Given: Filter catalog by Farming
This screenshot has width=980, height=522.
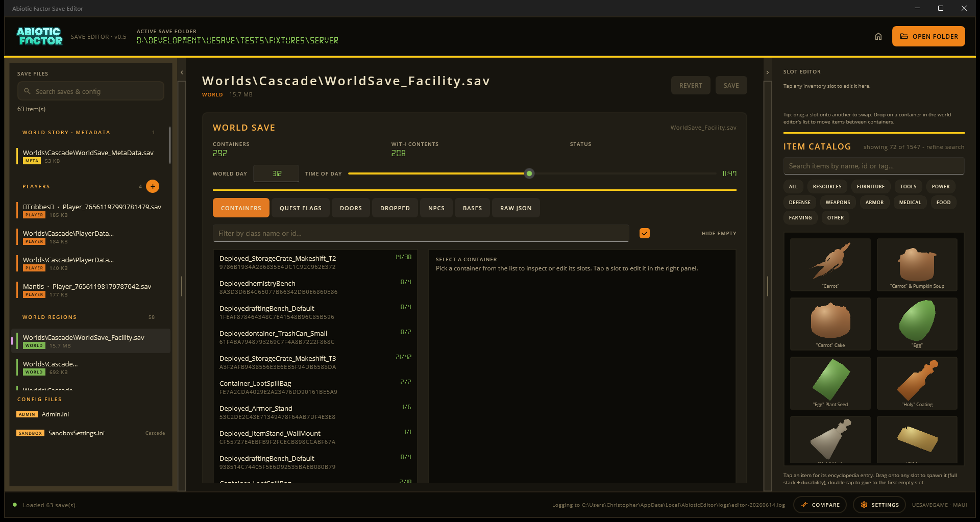Looking at the screenshot, I should click(x=800, y=218).
